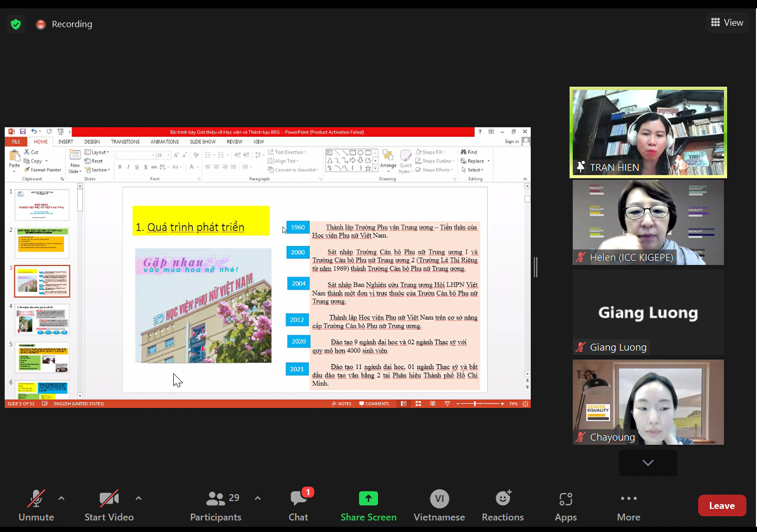Toggle bold formatting in PowerPoint ribbon
The height and width of the screenshot is (532, 757).
click(x=120, y=167)
